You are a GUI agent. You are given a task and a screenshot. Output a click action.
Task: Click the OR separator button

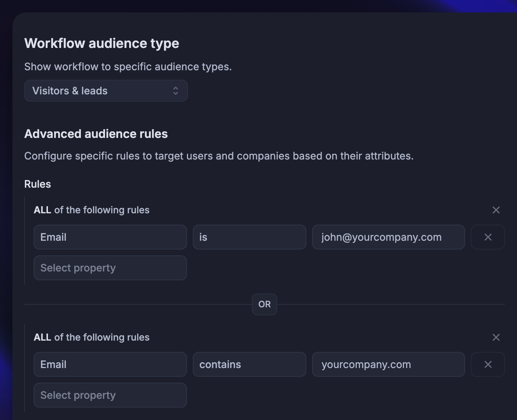click(264, 304)
